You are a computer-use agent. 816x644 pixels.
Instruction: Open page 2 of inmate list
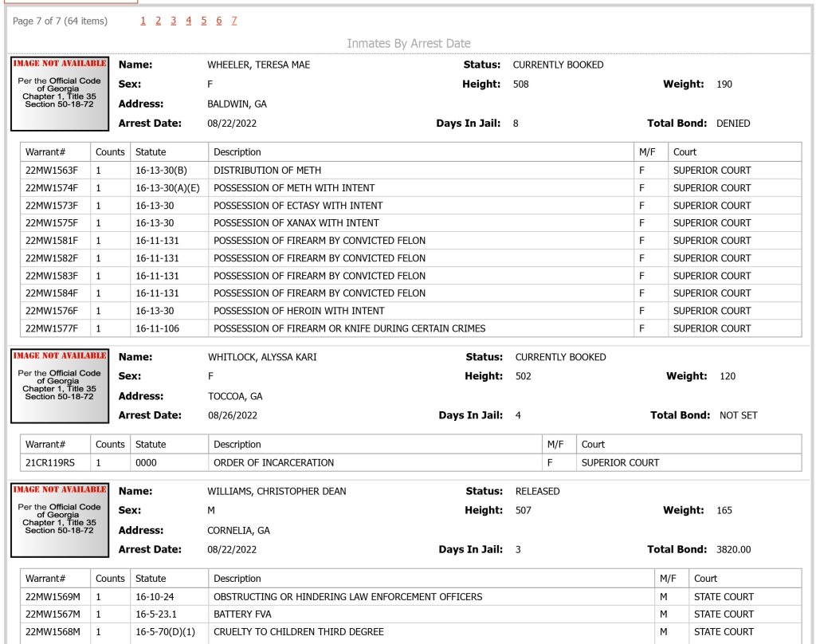tap(159, 21)
